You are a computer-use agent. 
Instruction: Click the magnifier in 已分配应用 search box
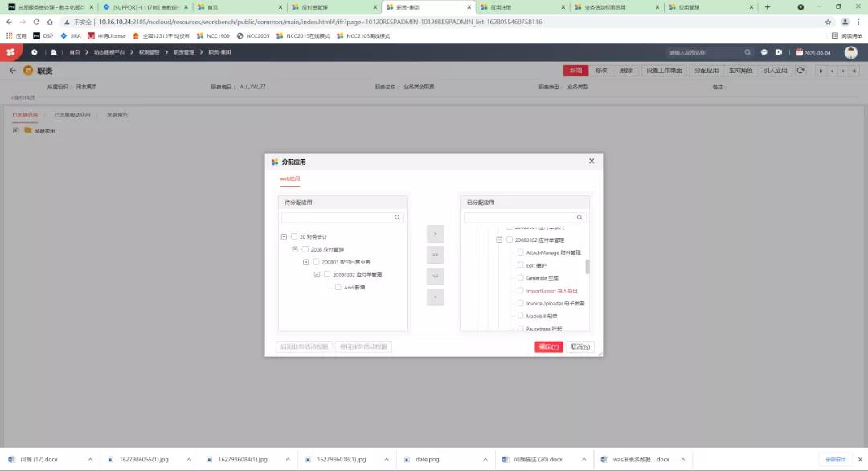[579, 217]
